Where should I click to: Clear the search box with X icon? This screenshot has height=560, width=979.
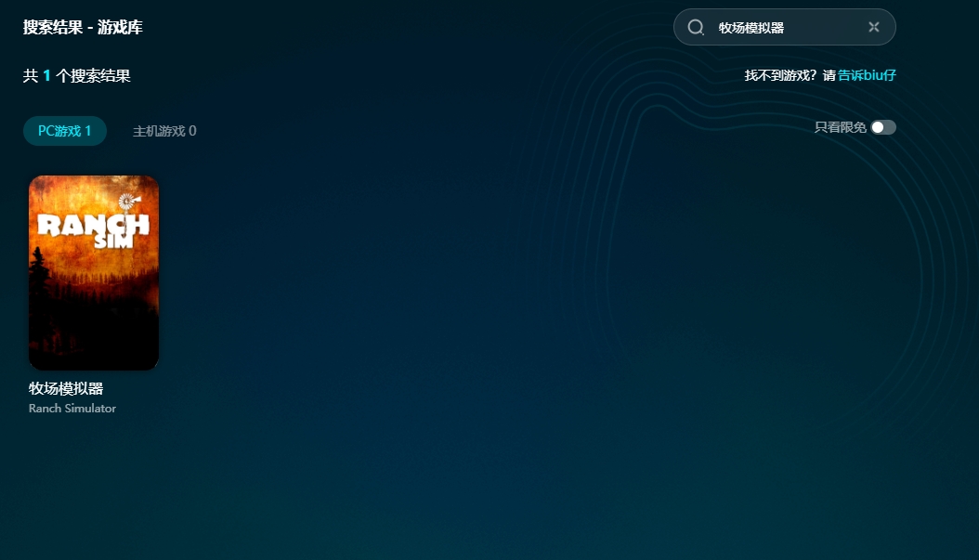coord(873,28)
